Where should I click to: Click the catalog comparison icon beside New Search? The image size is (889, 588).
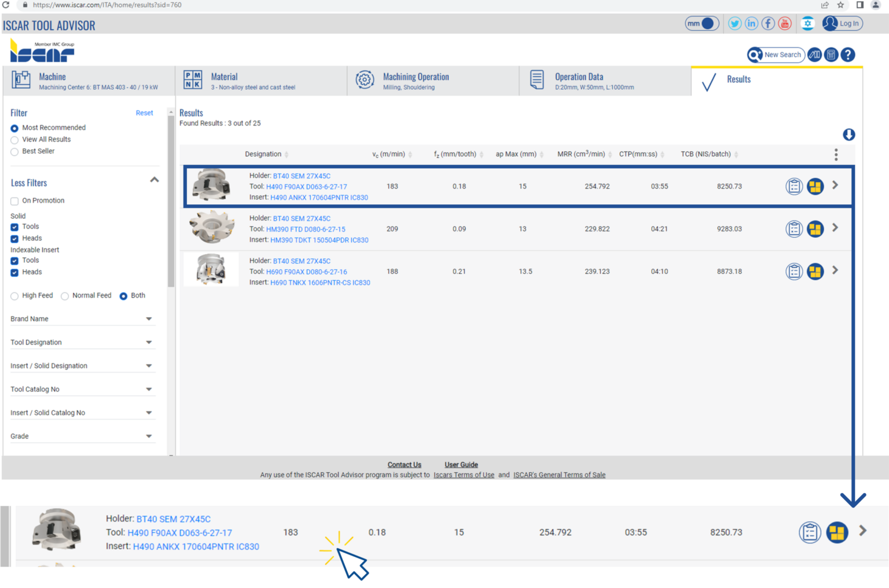pyautogui.click(x=814, y=54)
